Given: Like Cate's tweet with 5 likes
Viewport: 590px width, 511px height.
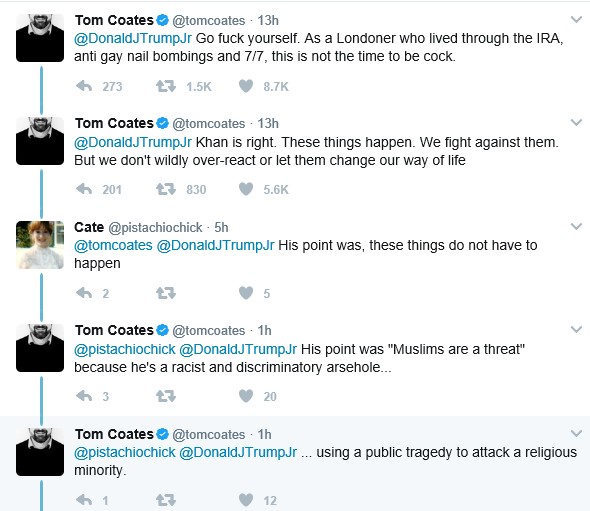Looking at the screenshot, I should [x=246, y=293].
